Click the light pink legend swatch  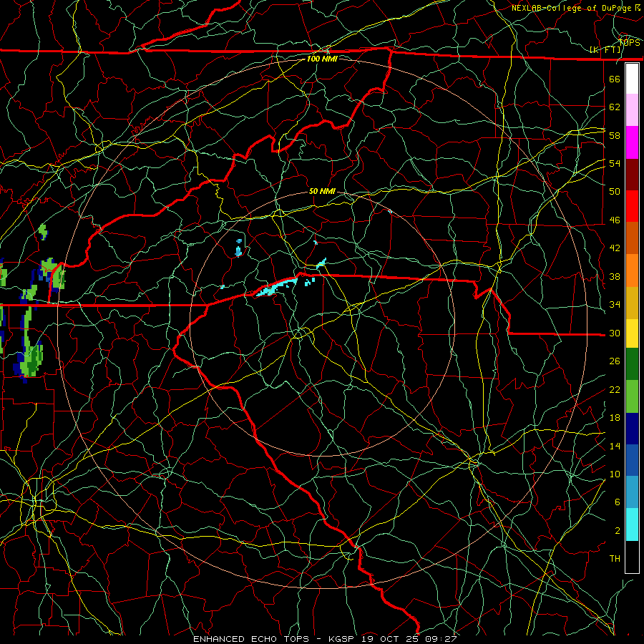coord(632,110)
